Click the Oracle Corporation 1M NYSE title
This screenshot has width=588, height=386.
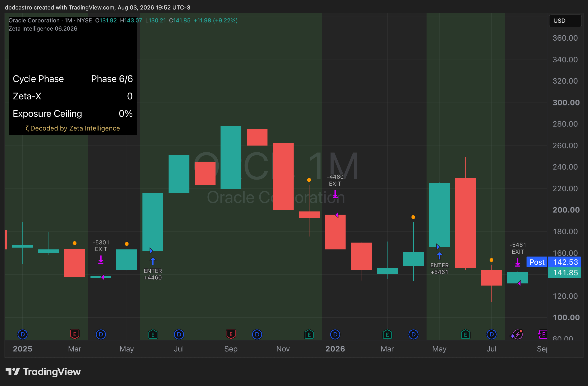pos(50,21)
